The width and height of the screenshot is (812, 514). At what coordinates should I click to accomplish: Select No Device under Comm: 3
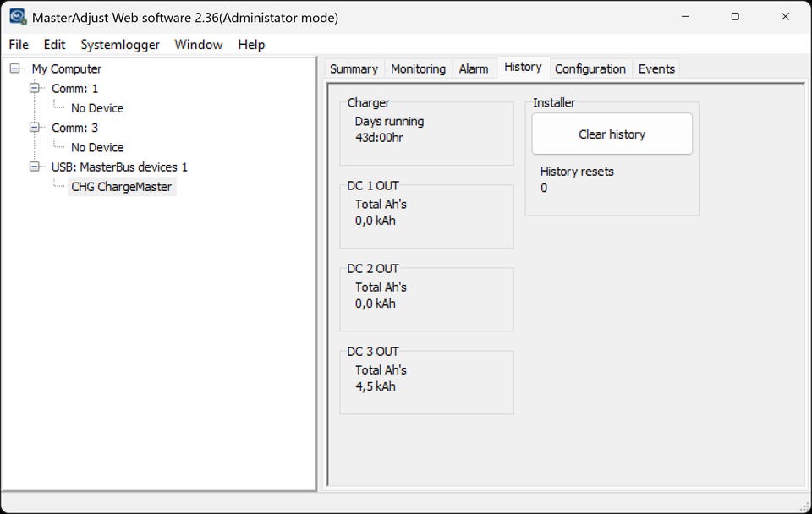click(97, 148)
